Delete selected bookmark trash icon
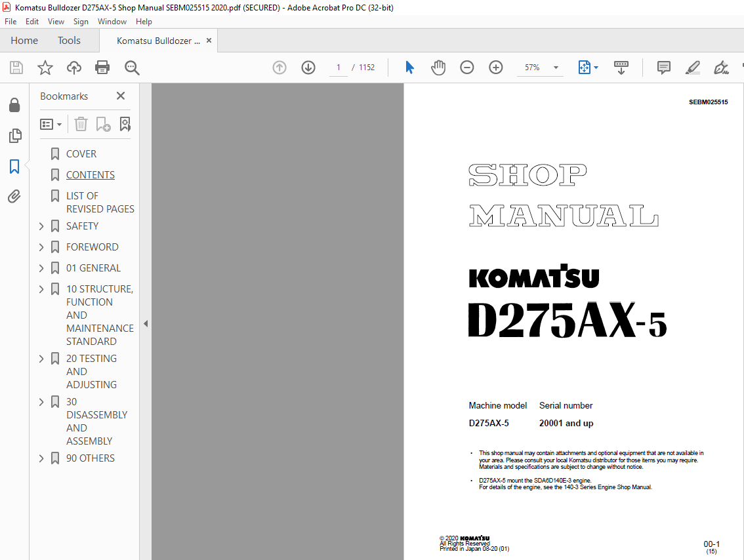The image size is (744, 560). click(x=81, y=124)
